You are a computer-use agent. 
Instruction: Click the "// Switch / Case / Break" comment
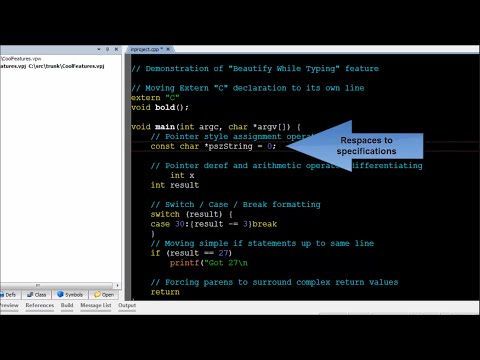click(x=235, y=205)
